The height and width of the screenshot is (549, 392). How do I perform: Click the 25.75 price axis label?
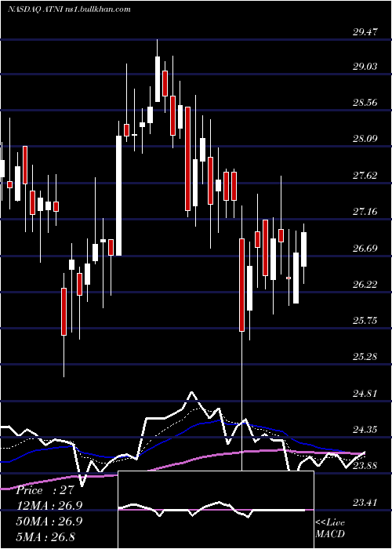(x=365, y=321)
